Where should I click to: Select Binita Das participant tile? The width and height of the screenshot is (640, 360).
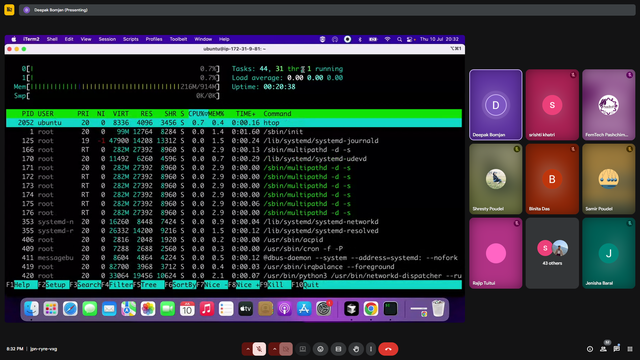tap(552, 179)
